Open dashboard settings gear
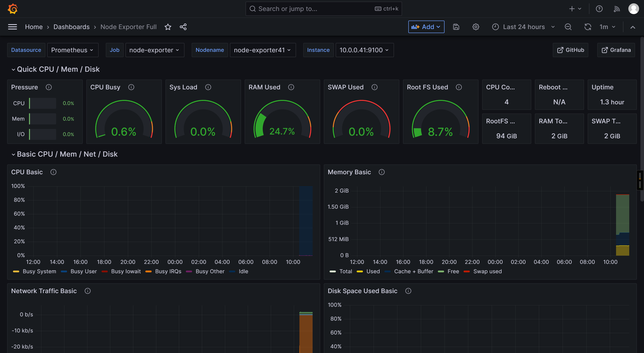The image size is (644, 353). pos(475,27)
